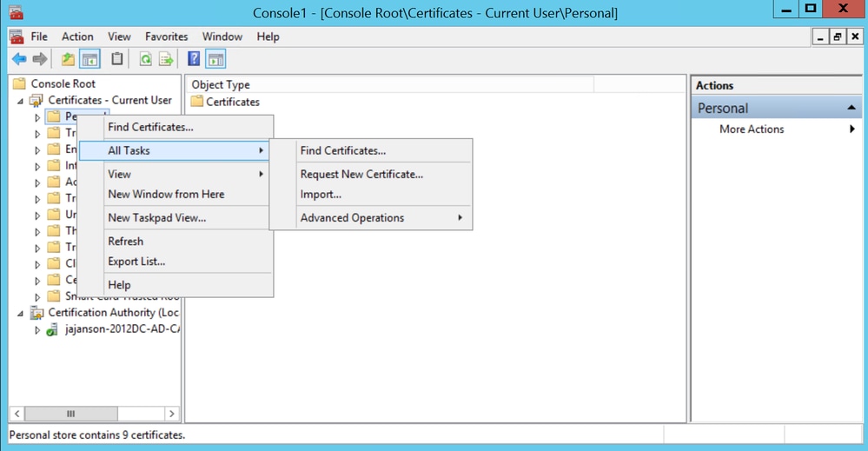Open the Action menu
This screenshot has width=868, height=451.
pyautogui.click(x=77, y=36)
